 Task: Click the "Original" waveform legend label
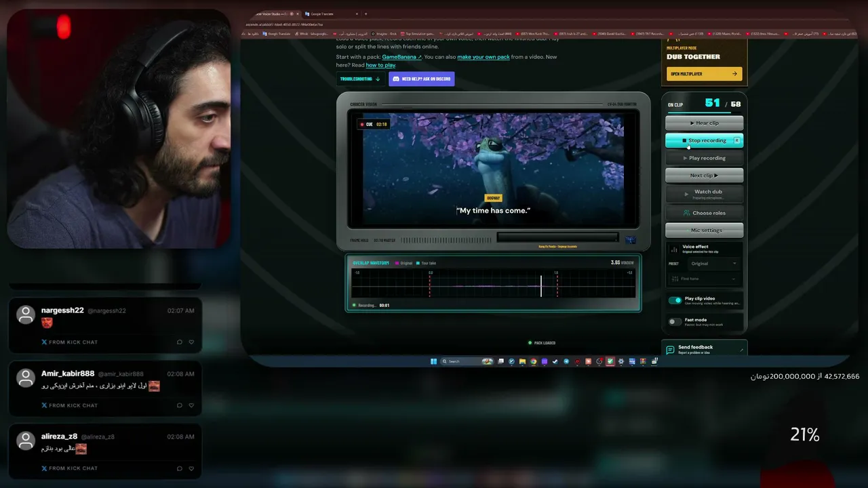pos(404,263)
